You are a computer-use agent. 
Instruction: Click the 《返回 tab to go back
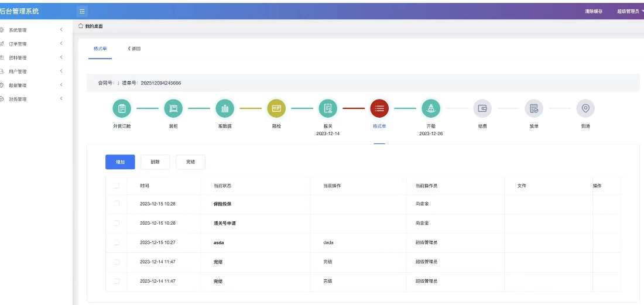[134, 49]
